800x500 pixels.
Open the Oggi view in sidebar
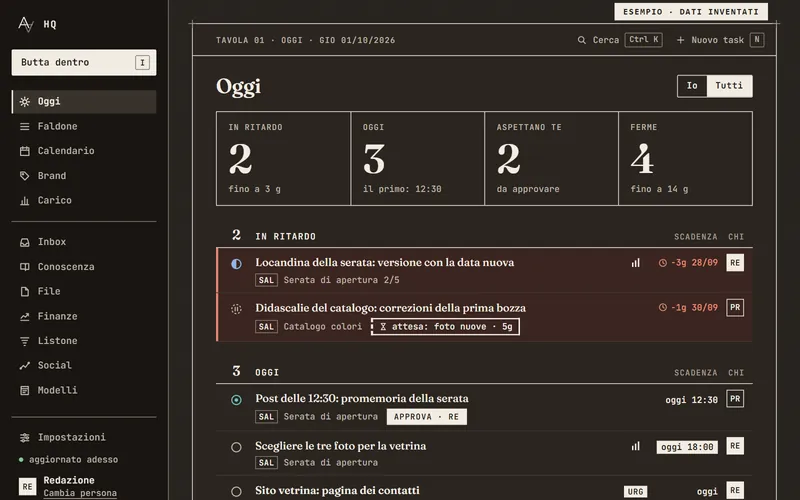point(84,102)
